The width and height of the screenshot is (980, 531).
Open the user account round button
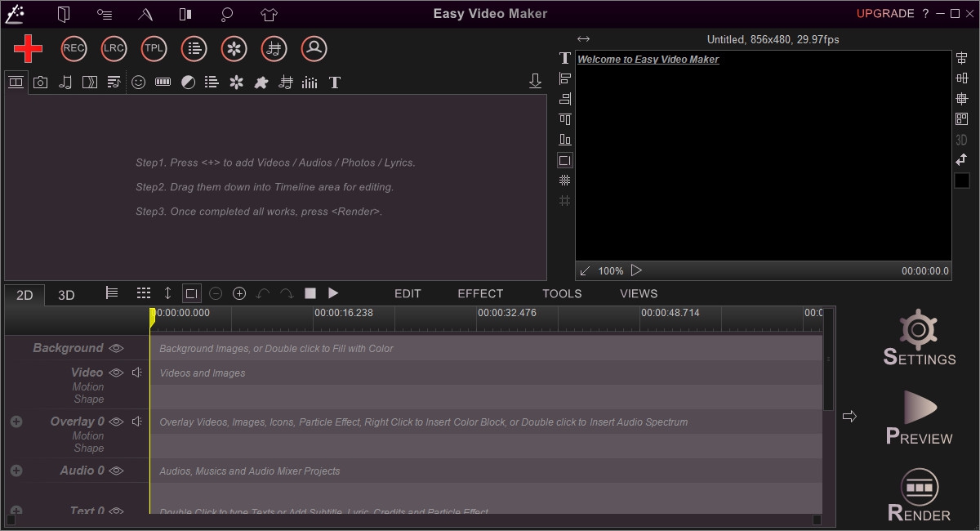click(314, 48)
